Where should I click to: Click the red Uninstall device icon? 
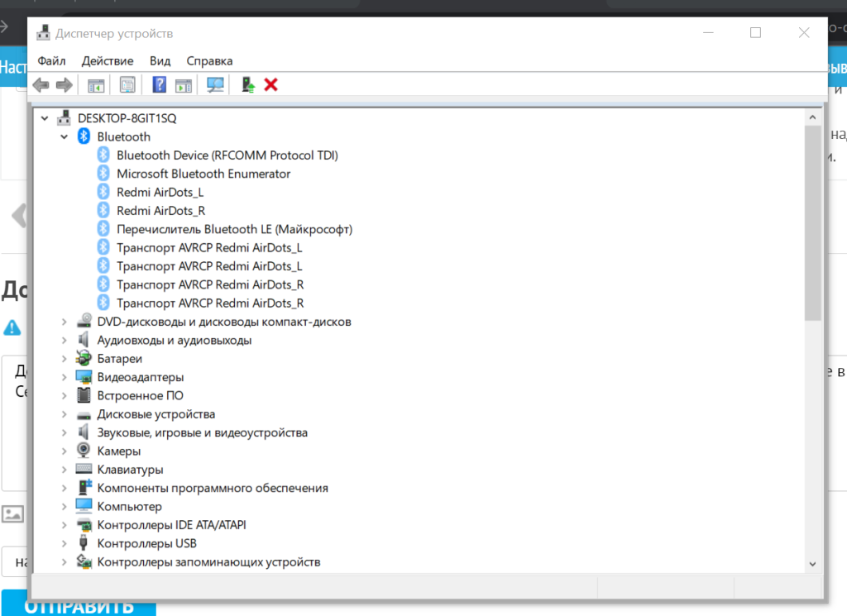tap(270, 84)
